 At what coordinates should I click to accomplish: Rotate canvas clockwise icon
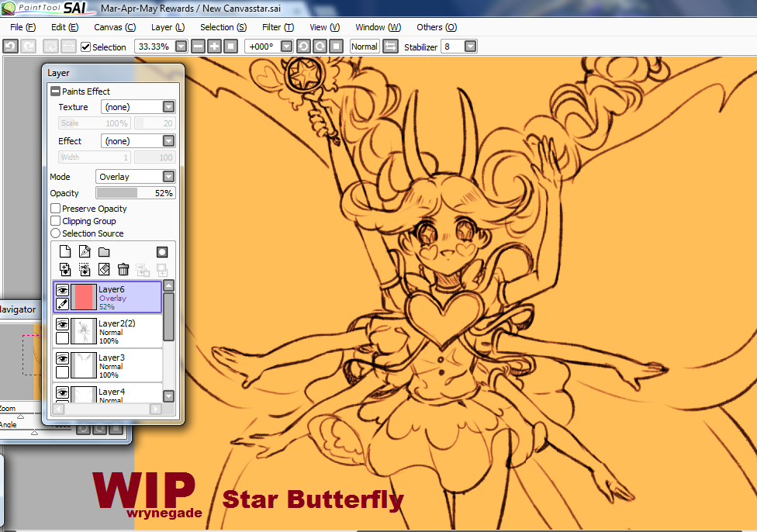320,47
